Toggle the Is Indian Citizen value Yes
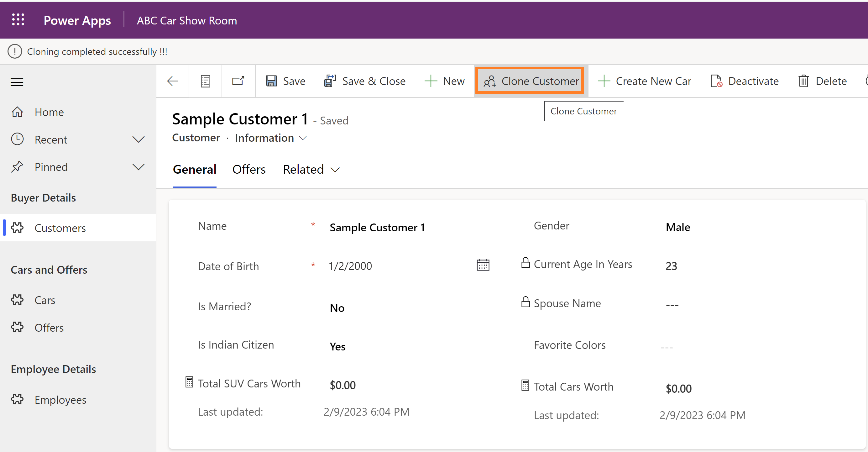Viewport: 868px width, 452px height. 337,346
